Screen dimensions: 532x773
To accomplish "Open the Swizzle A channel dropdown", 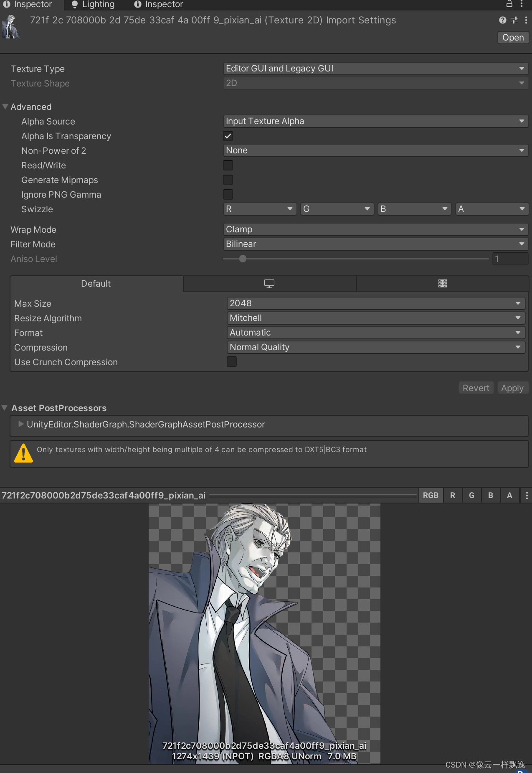I will (x=492, y=209).
